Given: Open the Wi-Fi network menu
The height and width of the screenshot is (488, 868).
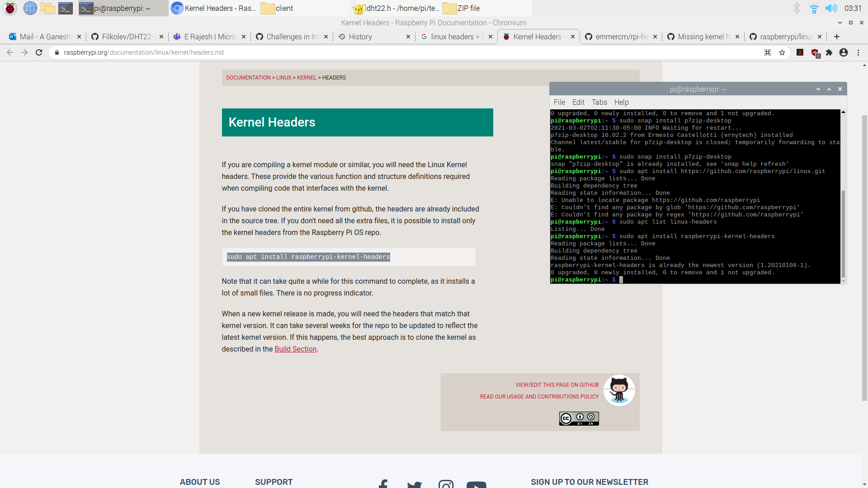Looking at the screenshot, I should click(814, 8).
